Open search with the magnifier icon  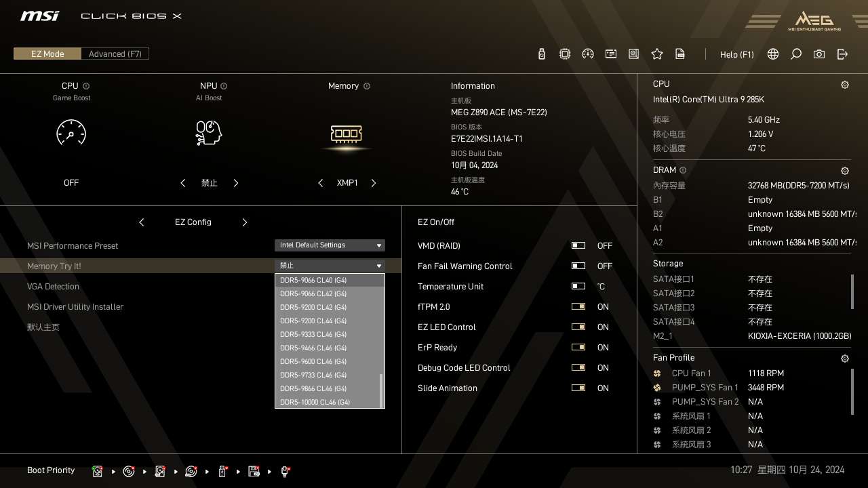796,54
